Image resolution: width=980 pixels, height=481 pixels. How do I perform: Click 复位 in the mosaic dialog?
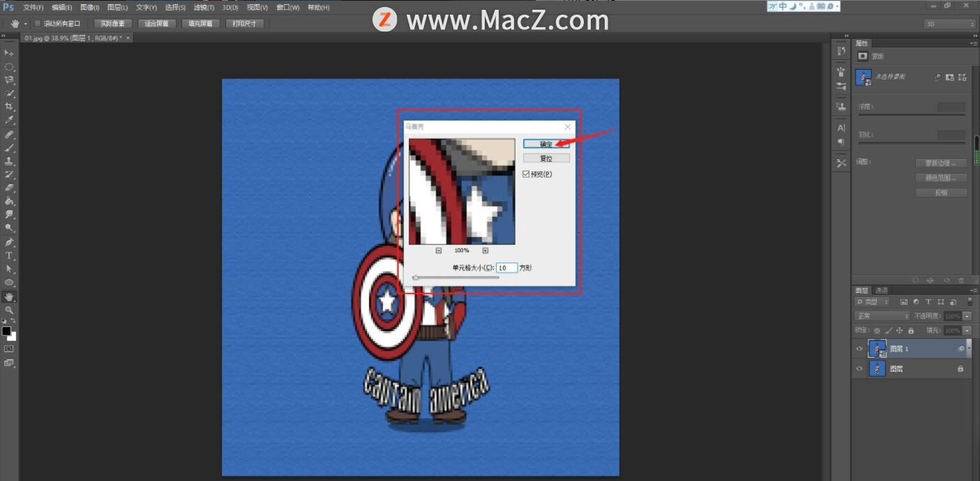(x=546, y=158)
